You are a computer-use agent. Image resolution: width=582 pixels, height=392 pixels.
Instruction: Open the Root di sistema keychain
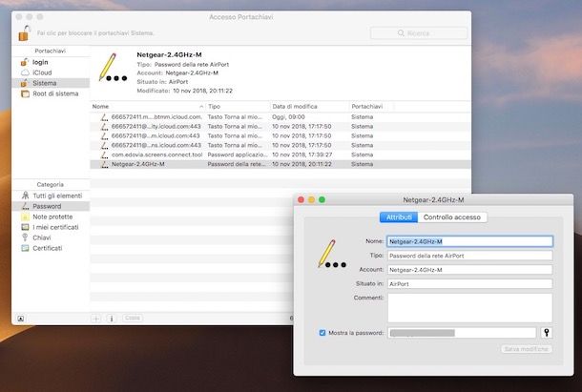tap(55, 93)
